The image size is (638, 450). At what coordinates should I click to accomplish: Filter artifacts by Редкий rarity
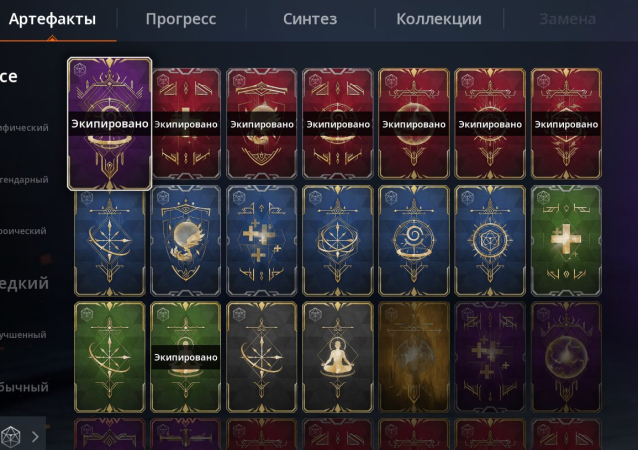click(x=24, y=283)
